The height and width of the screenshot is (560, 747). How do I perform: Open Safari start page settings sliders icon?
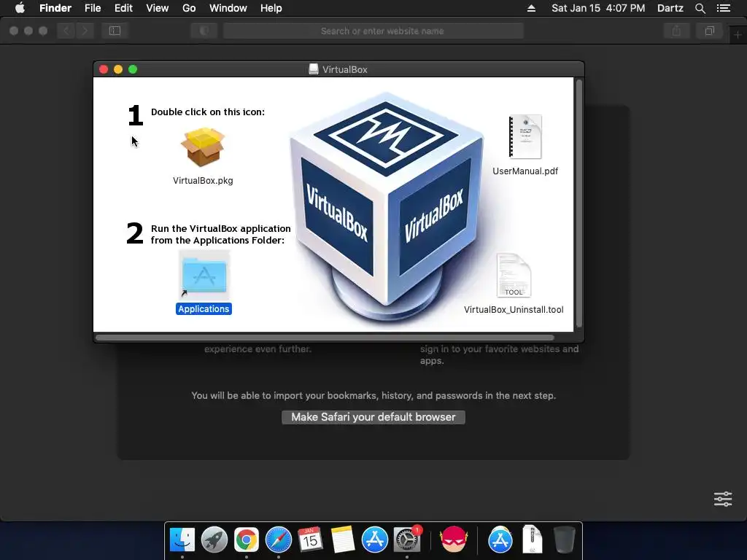pos(723,499)
